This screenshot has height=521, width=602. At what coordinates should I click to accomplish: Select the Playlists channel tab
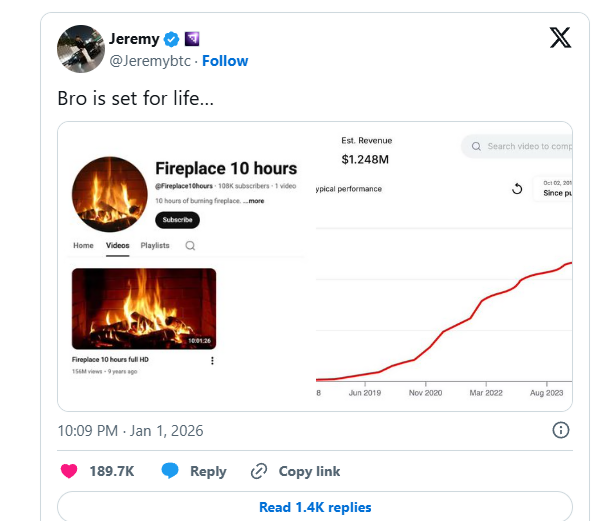click(155, 245)
